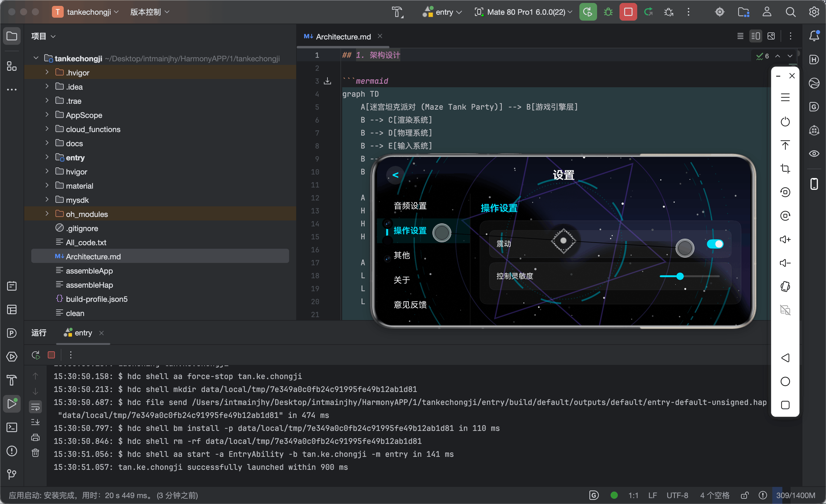
Task: Click emulator volume up icon
Action: pos(785,239)
